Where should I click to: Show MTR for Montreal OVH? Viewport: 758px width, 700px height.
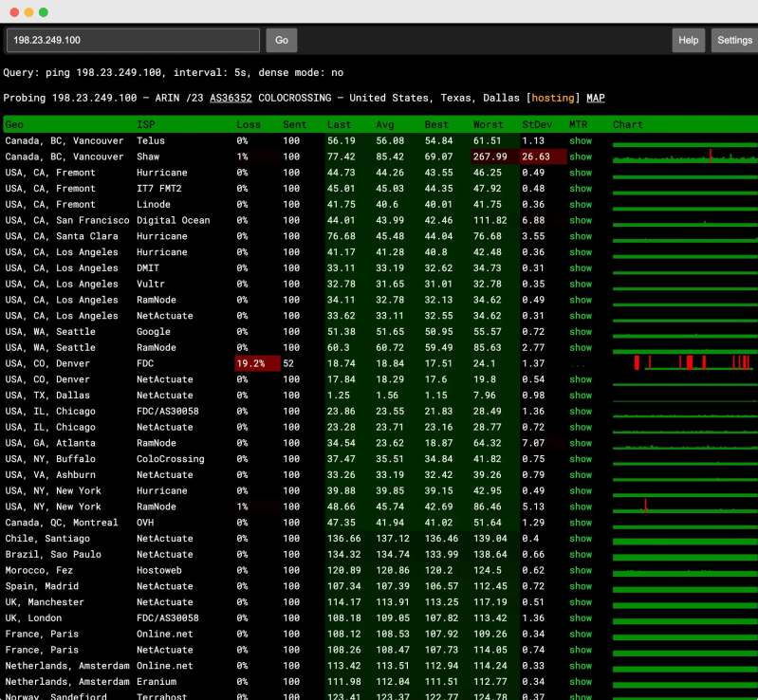(x=580, y=523)
